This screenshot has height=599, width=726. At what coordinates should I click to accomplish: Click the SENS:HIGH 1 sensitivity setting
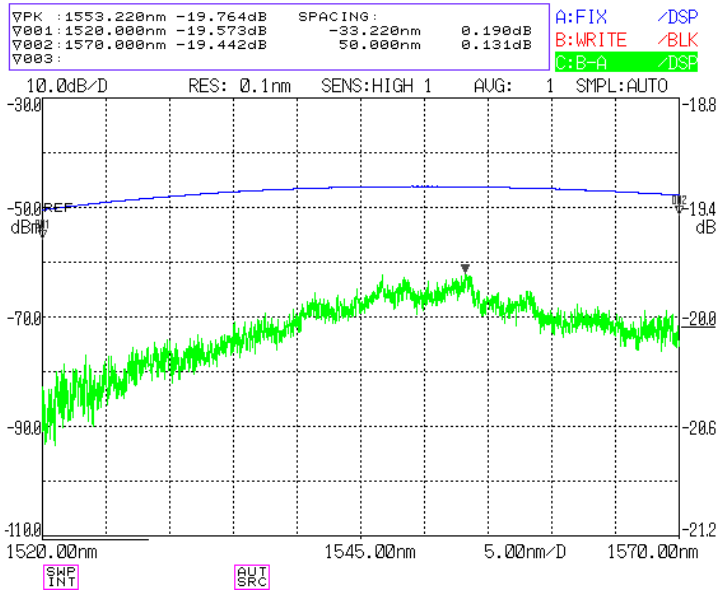[x=376, y=86]
